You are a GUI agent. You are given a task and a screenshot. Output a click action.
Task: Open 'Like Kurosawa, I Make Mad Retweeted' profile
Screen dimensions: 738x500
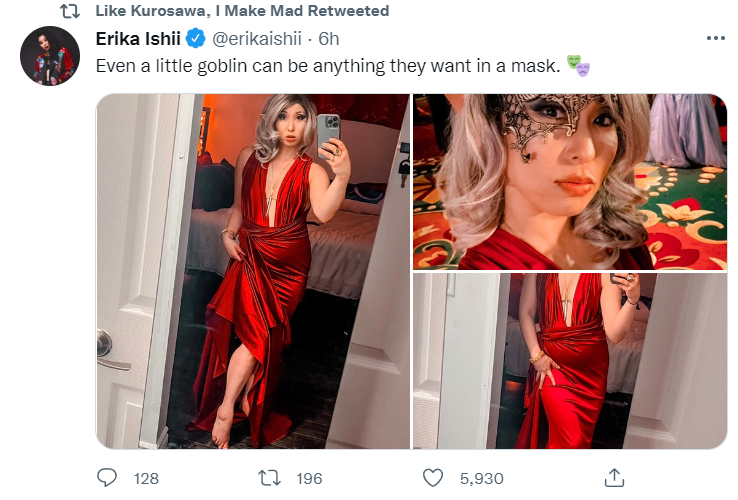242,11
